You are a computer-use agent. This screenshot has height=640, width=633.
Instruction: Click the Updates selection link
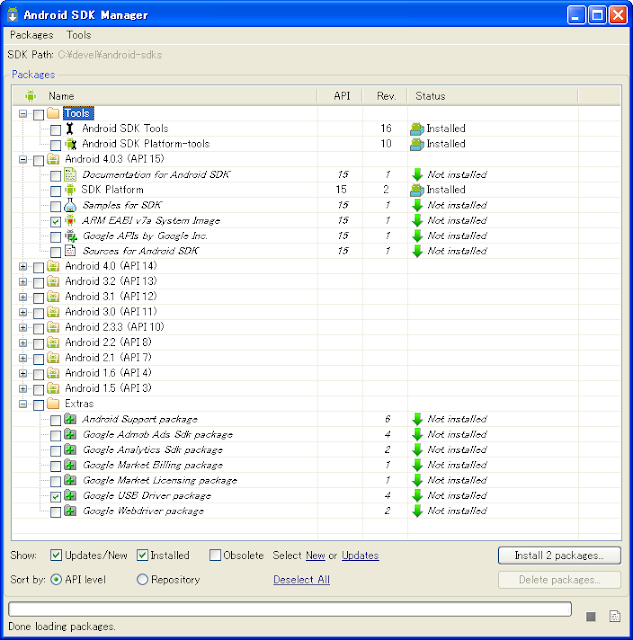tap(360, 556)
